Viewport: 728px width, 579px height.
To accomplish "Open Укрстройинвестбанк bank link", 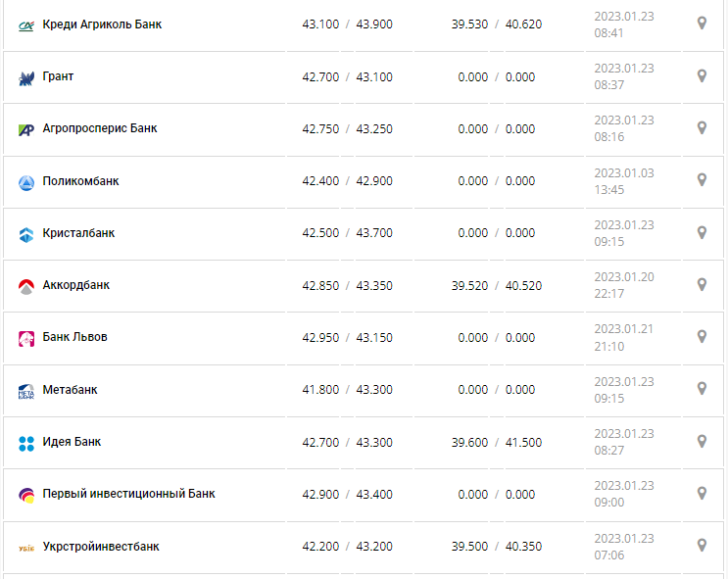I will tap(101, 547).
